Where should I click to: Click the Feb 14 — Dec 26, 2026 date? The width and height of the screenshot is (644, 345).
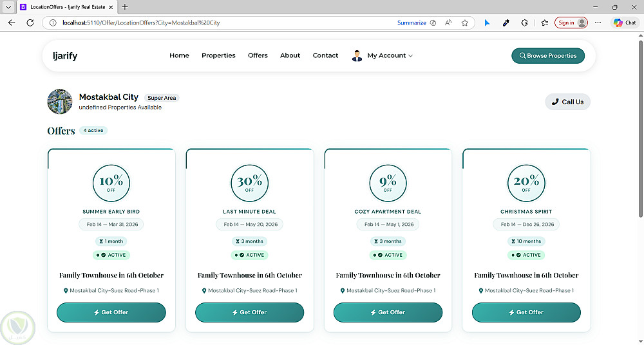click(526, 224)
